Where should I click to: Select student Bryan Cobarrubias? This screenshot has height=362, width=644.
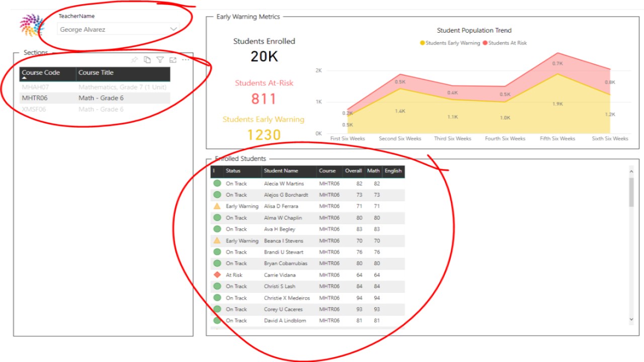click(x=286, y=263)
